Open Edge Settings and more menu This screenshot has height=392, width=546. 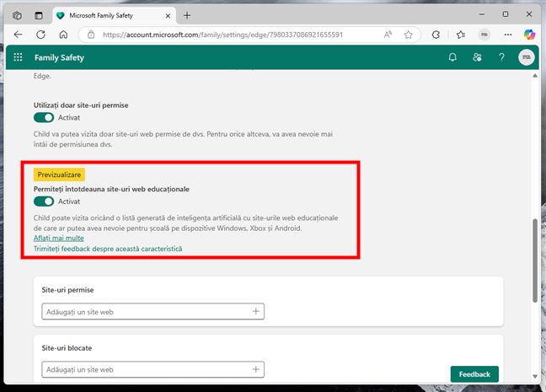(x=508, y=35)
